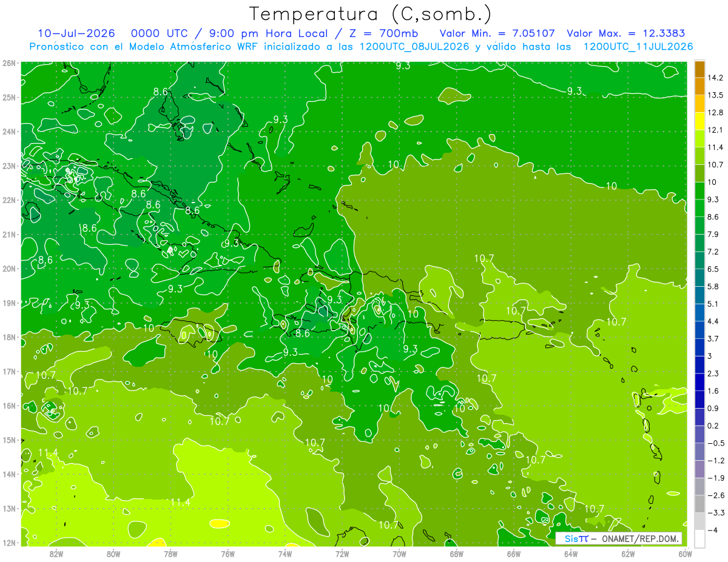Click the 17N latitude axis label
Image resolution: width=728 pixels, height=562 pixels.
[8, 371]
